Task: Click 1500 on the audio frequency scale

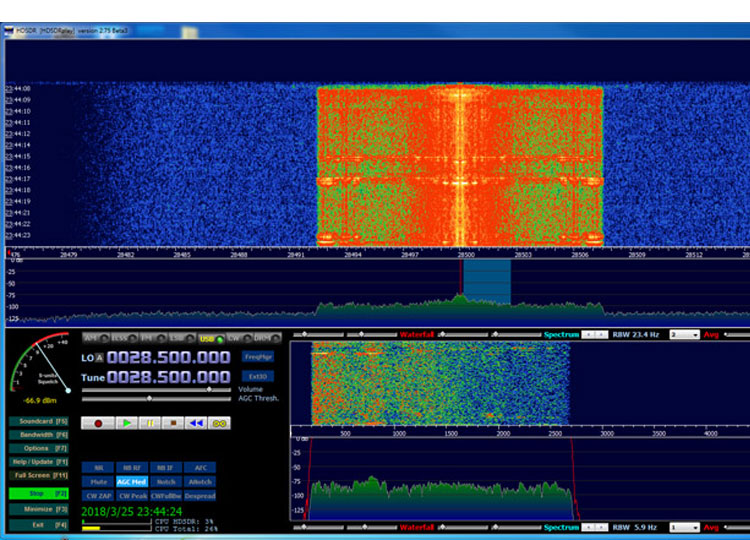Action: tap(451, 433)
